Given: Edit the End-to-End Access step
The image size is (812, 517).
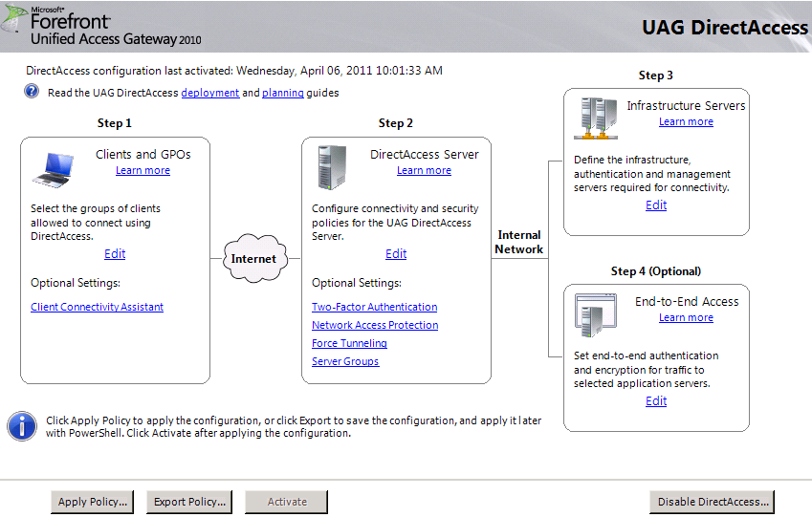Looking at the screenshot, I should (x=656, y=401).
